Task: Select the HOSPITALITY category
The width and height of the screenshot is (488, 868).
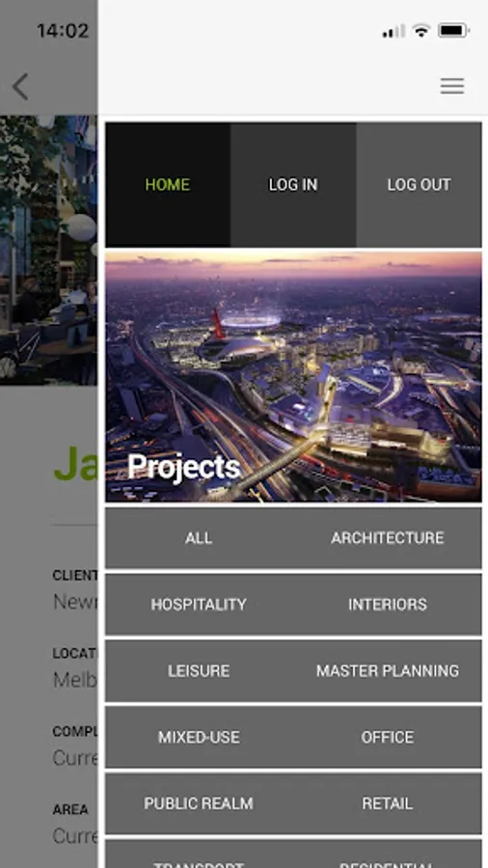Action: (x=199, y=605)
